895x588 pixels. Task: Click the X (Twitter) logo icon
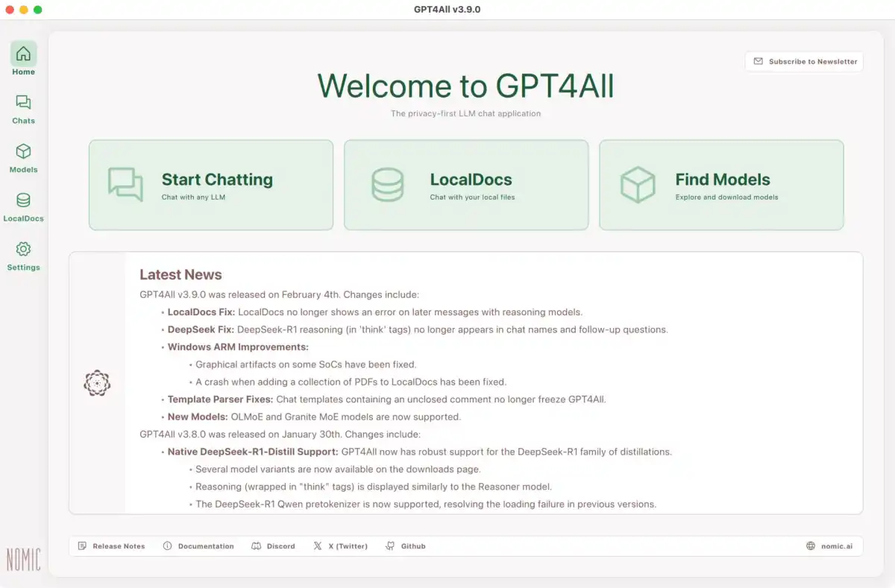click(x=318, y=546)
